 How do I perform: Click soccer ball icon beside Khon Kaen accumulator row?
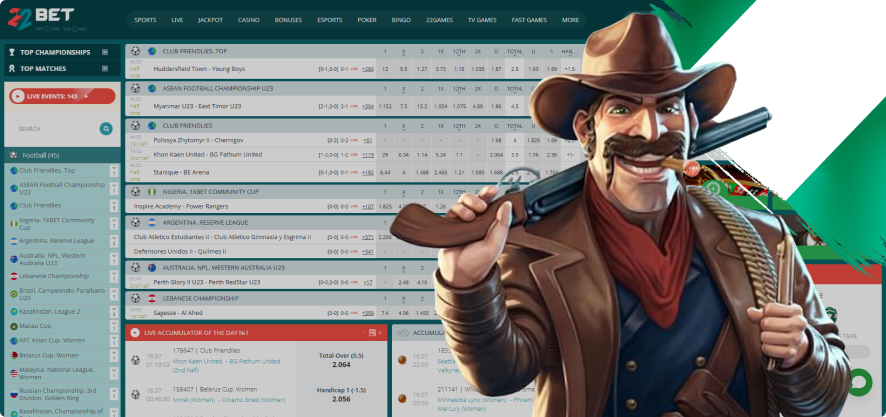point(135,359)
